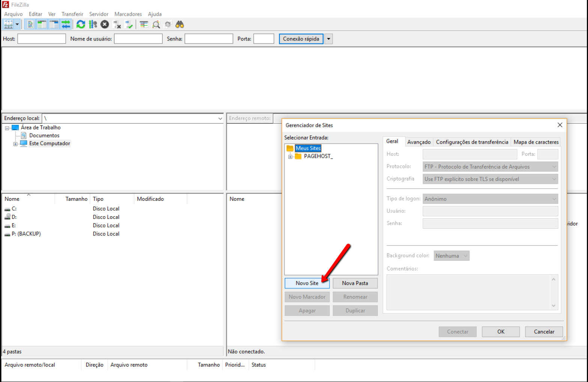The height and width of the screenshot is (382, 588).
Task: Click the OK button in Site Manager
Action: pyautogui.click(x=501, y=332)
